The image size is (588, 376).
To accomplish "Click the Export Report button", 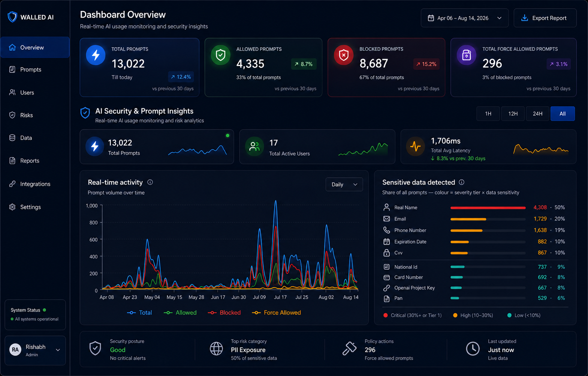I will pyautogui.click(x=545, y=18).
